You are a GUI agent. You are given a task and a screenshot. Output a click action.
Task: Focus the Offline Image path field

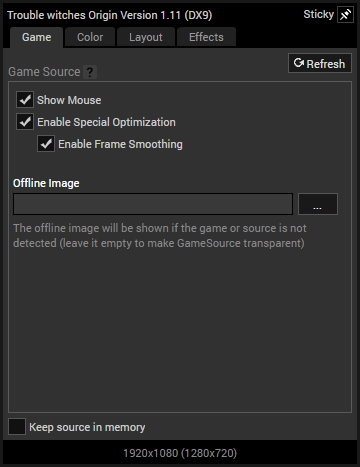click(153, 204)
